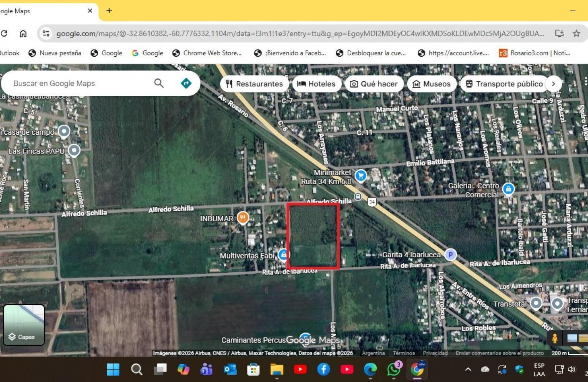Open the Desbloquear la cue... bookmark

coord(371,53)
